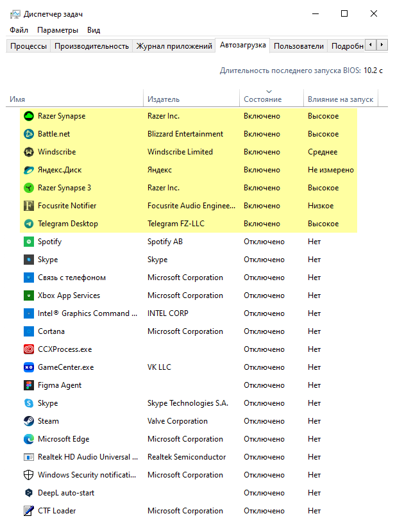Screen dimensions: 395x532
Task: Open the Журнал приложений tab
Action: click(174, 46)
